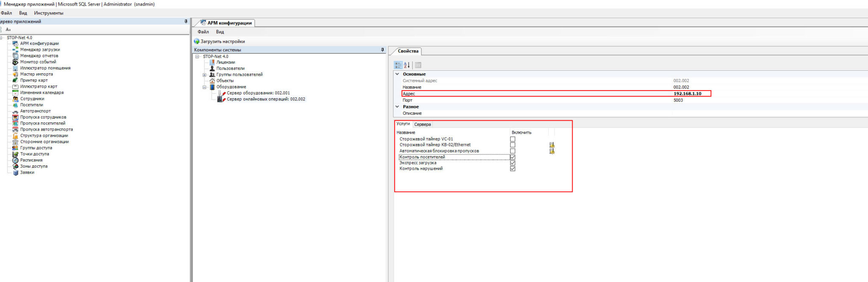
Task: Select the Услуги tab
Action: point(403,124)
